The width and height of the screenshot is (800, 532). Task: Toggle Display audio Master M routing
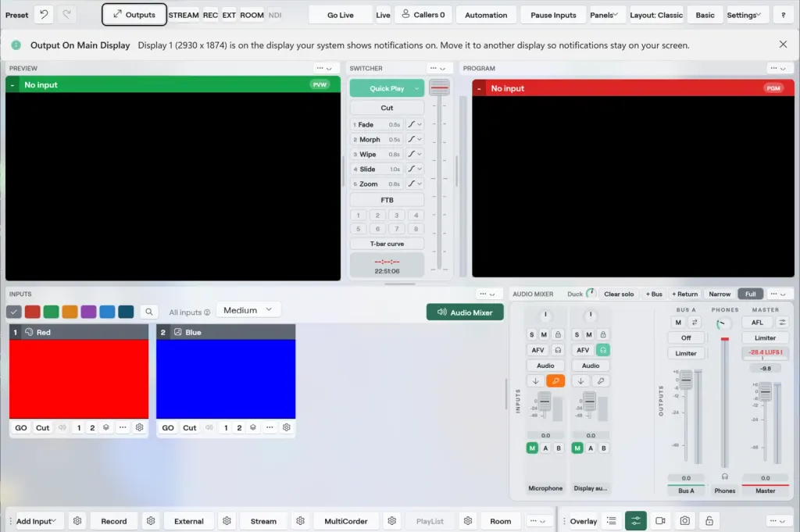577,448
